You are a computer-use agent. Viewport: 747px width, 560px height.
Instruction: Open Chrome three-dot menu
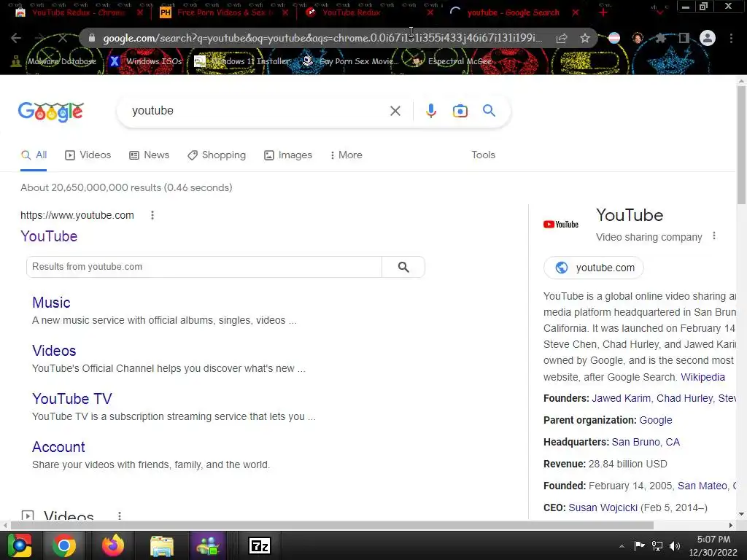[731, 38]
